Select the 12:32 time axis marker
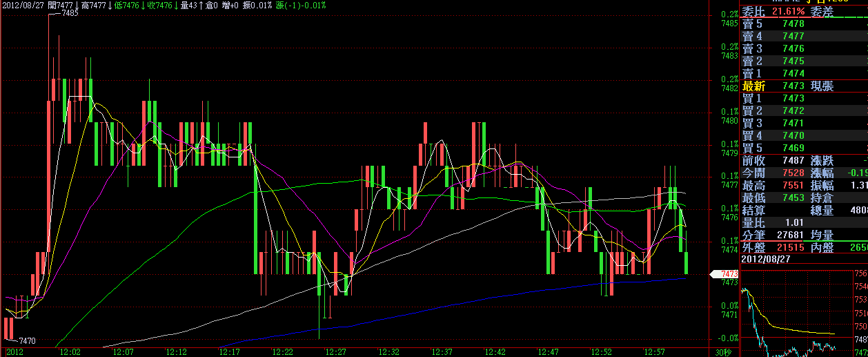Screen dimensions: 868x357 pyautogui.click(x=389, y=352)
